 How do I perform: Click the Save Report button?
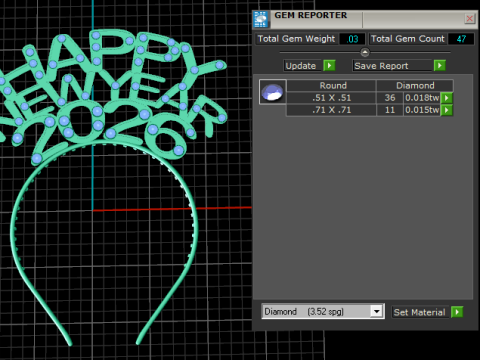tap(392, 66)
